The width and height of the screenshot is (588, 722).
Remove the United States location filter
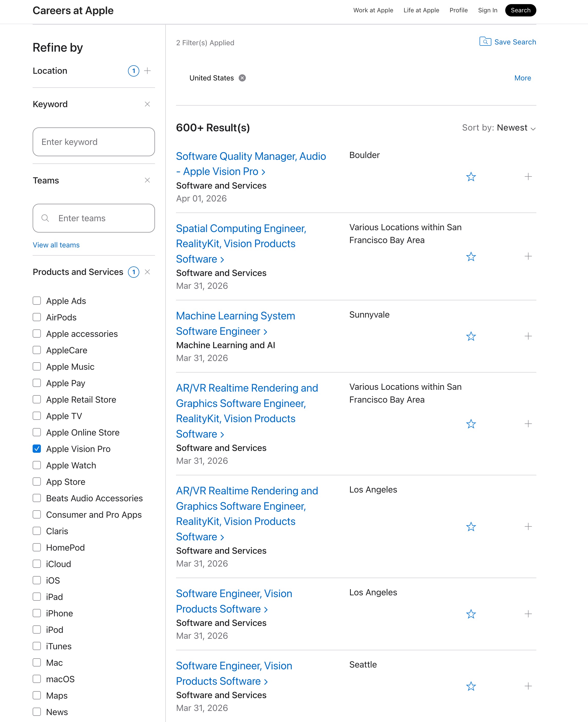243,78
